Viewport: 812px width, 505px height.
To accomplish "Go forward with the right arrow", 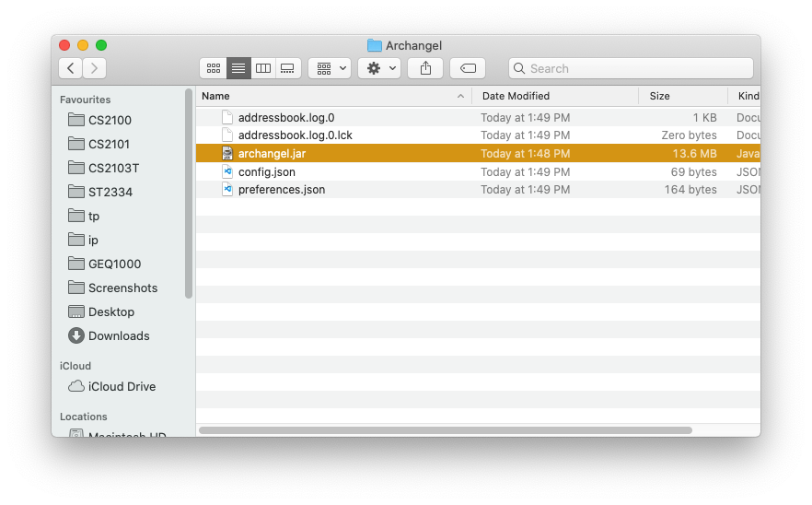I will pyautogui.click(x=94, y=68).
